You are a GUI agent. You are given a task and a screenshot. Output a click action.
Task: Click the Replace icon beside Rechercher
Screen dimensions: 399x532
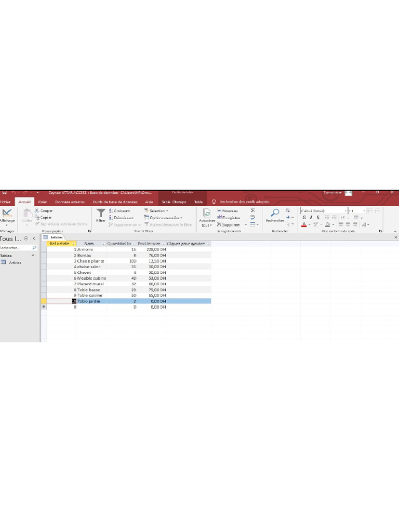click(x=288, y=210)
